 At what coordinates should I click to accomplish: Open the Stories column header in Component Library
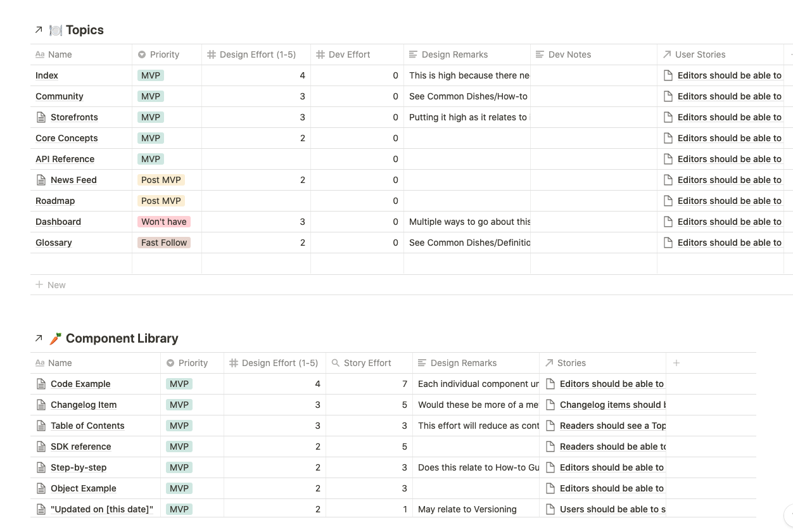tap(602, 363)
